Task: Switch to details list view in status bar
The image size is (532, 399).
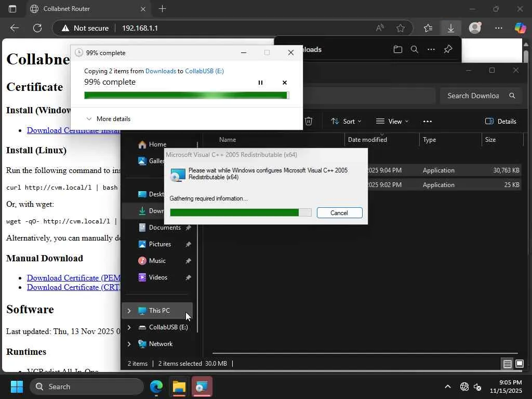Action: click(x=507, y=364)
